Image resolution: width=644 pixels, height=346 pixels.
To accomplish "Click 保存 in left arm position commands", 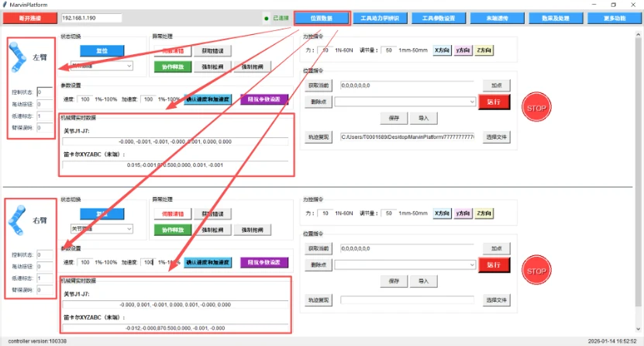I will click(394, 118).
